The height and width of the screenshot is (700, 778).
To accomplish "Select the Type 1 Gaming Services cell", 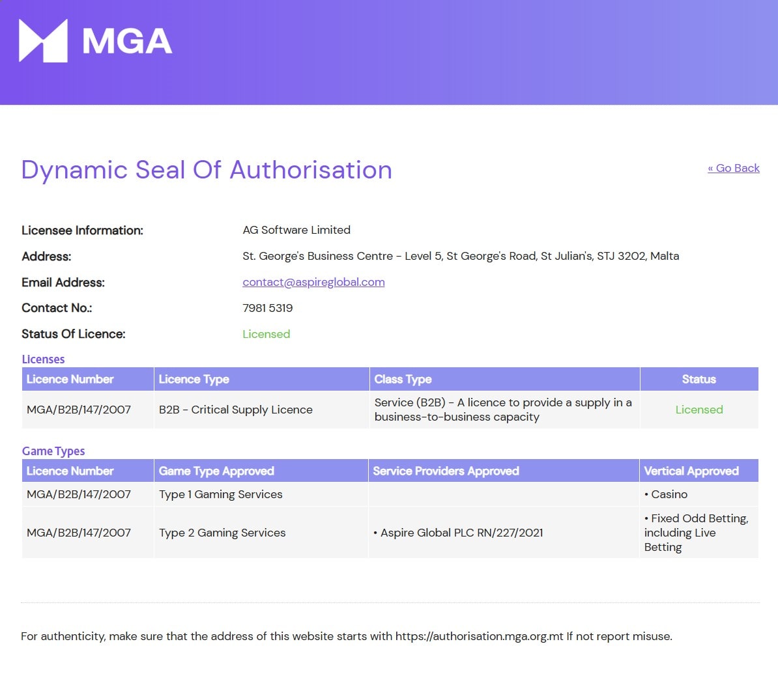I will point(220,494).
